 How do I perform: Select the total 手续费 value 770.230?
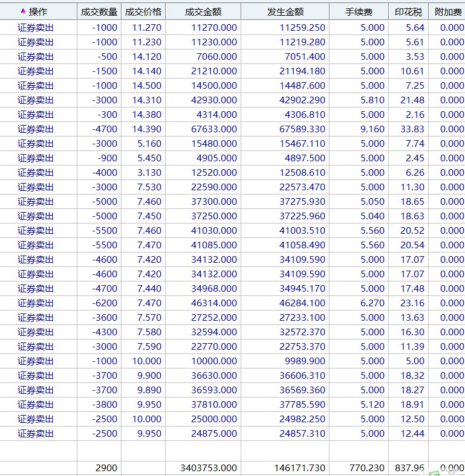[366, 468]
